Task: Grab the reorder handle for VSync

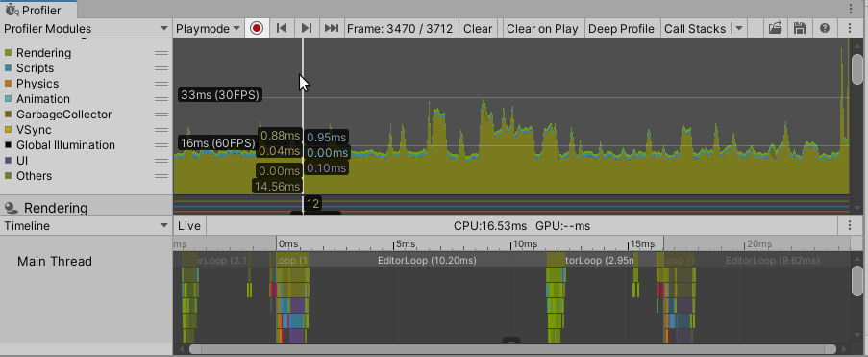Action: tap(161, 130)
